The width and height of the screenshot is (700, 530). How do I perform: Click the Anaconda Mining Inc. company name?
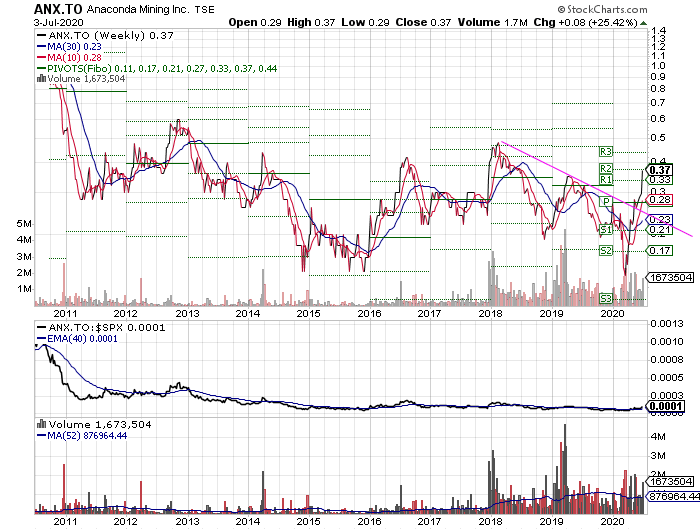(x=138, y=9)
